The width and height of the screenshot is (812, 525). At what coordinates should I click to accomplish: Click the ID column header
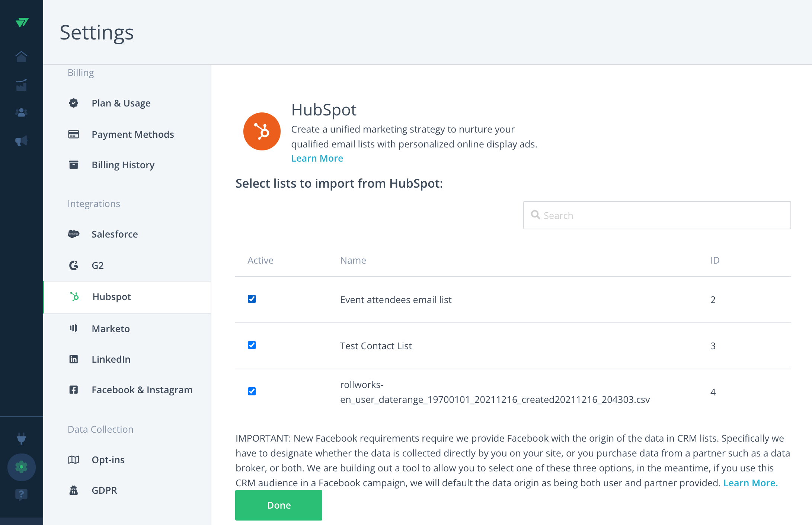[715, 260]
